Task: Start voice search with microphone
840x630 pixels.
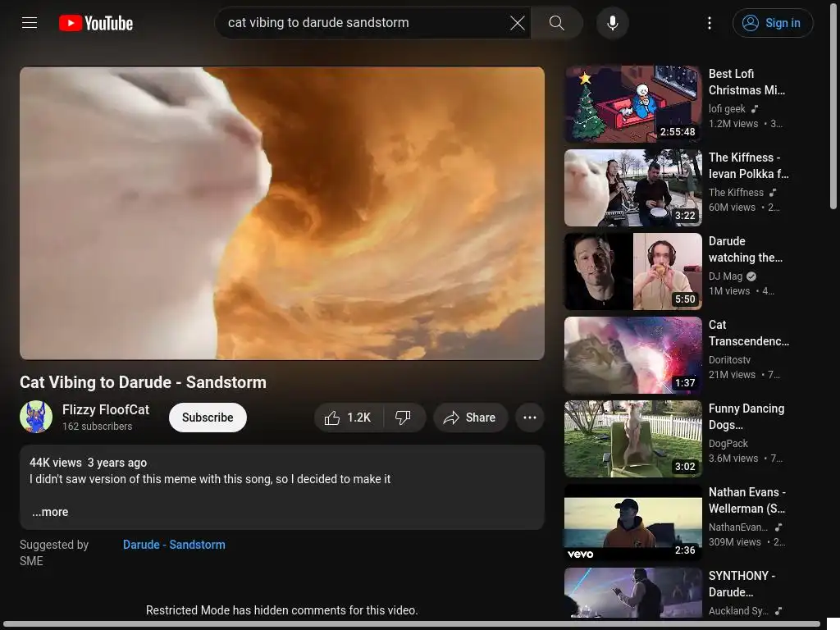Action: (612, 23)
